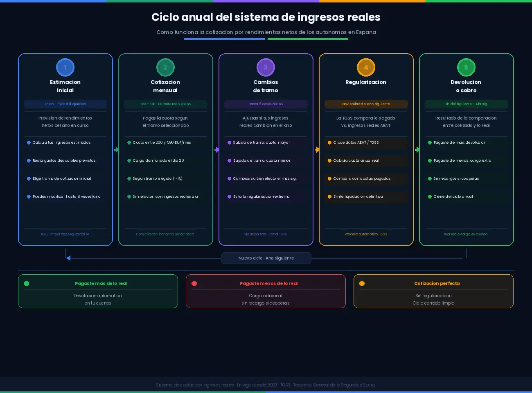Image resolution: width=532 pixels, height=393 pixels.
Task: Open the 'Pagaste menos de lo real' card
Action: tap(266, 291)
